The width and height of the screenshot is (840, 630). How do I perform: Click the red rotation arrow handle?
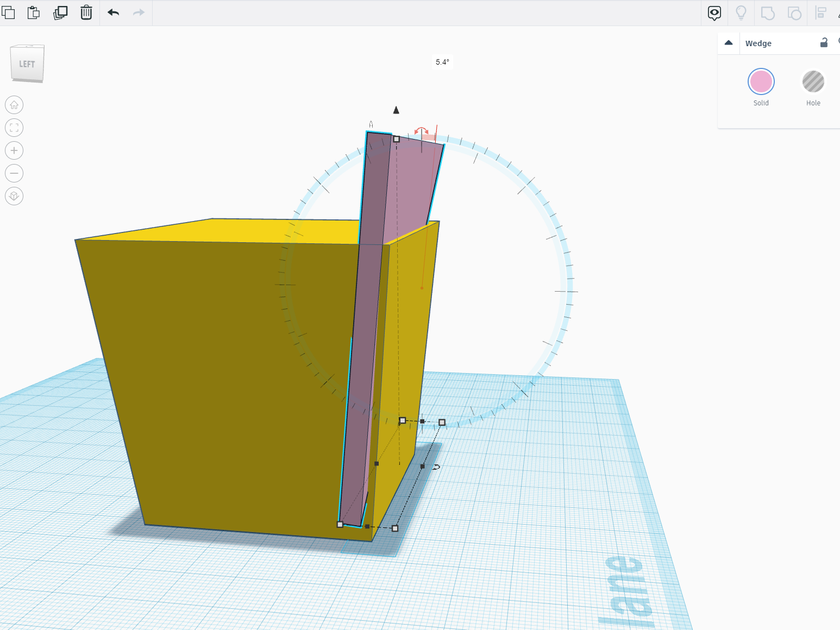coord(421,131)
